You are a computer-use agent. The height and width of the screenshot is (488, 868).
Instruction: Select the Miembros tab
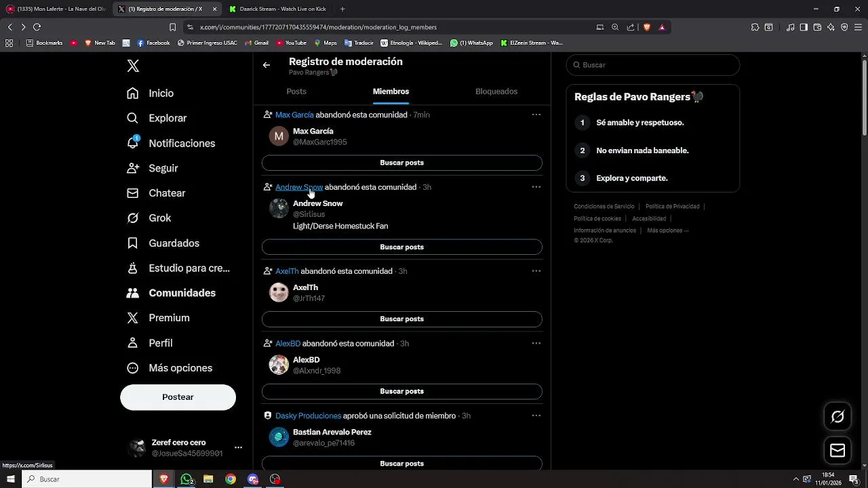[391, 91]
